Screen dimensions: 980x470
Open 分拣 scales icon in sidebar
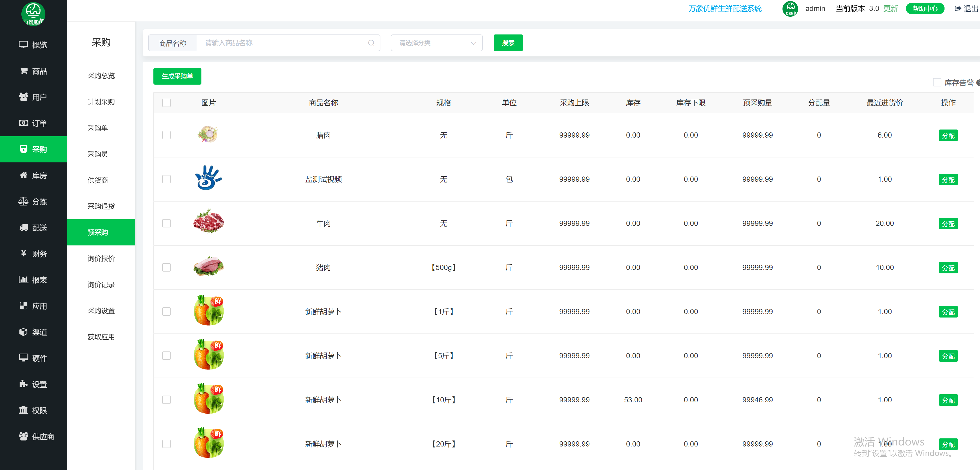tap(23, 201)
